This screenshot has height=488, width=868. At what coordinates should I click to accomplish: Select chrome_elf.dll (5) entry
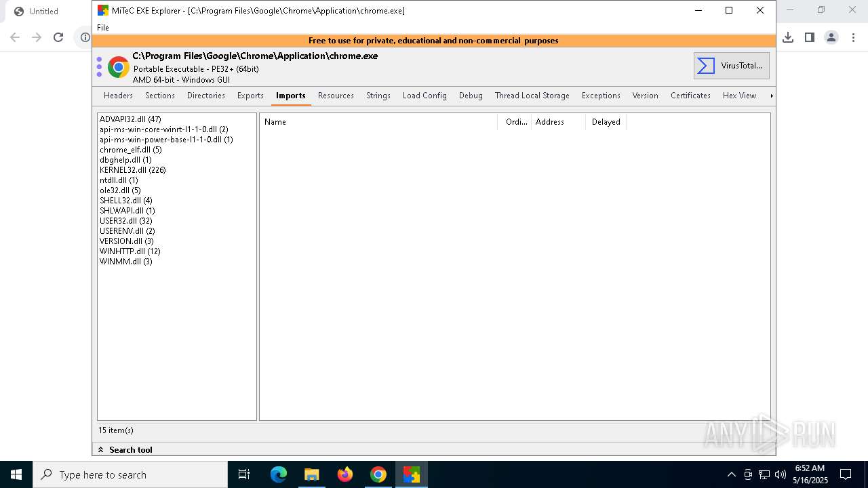tap(130, 150)
